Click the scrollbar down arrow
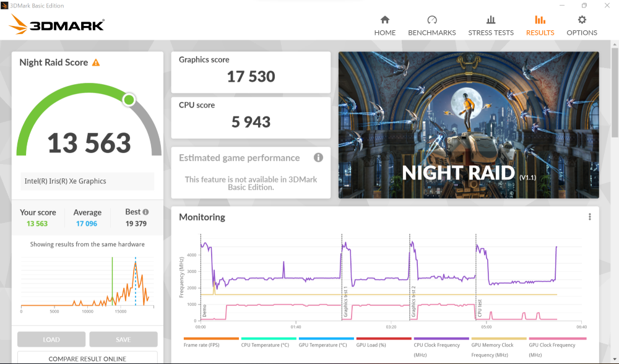 point(615,359)
